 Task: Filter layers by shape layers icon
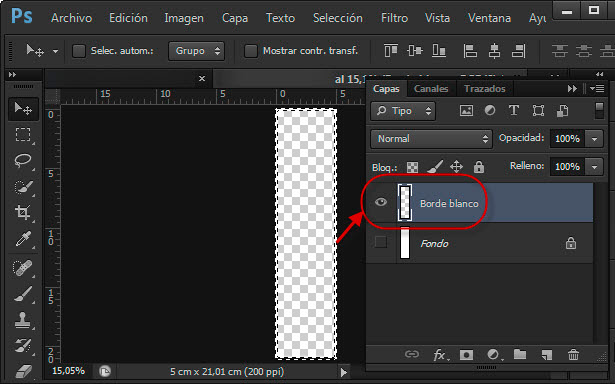538,111
